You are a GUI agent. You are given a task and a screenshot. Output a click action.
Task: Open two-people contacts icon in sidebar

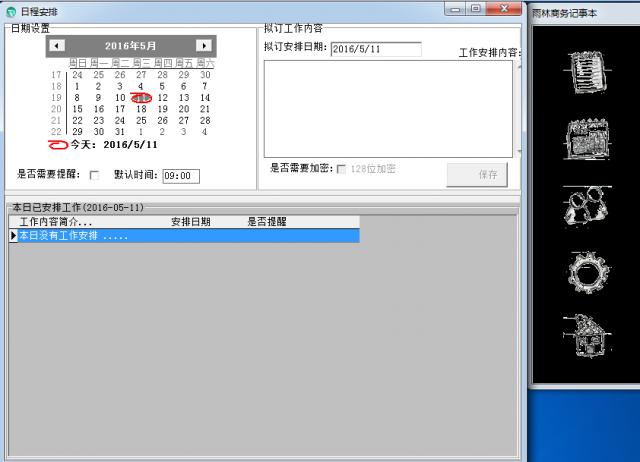click(587, 205)
